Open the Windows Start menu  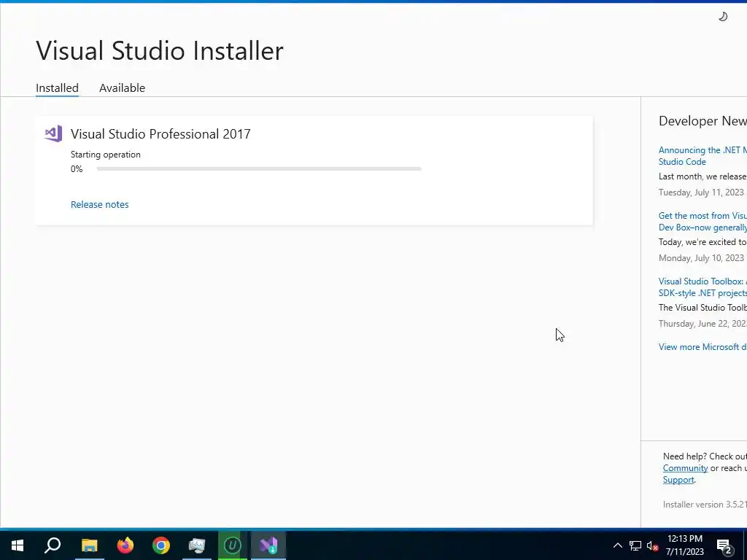pos(18,545)
